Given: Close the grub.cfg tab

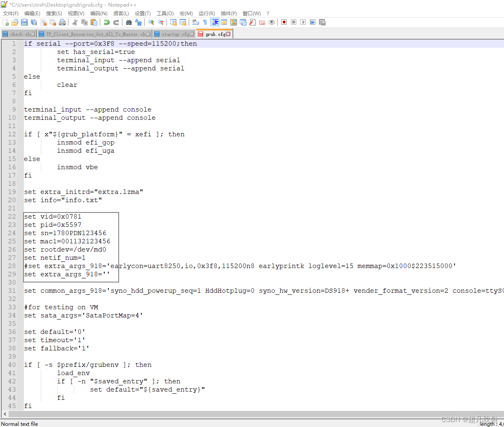Looking at the screenshot, I should (228, 34).
